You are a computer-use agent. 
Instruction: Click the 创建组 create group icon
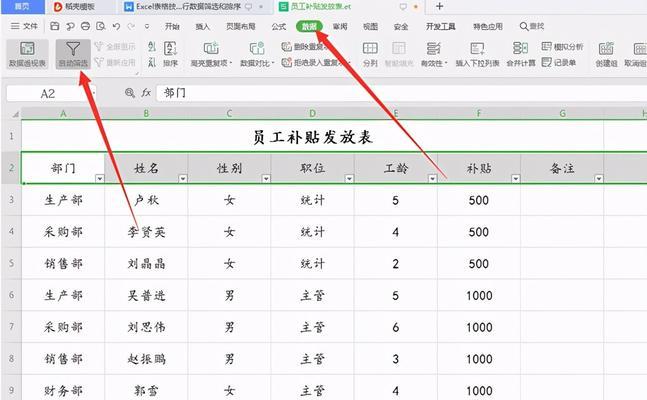tap(607, 53)
